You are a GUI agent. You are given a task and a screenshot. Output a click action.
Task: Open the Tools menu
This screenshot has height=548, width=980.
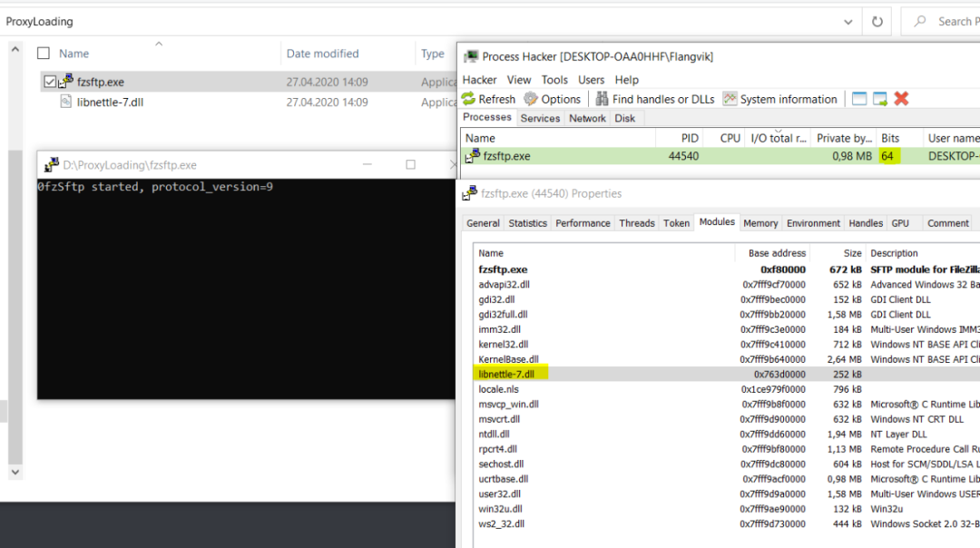[x=554, y=79]
